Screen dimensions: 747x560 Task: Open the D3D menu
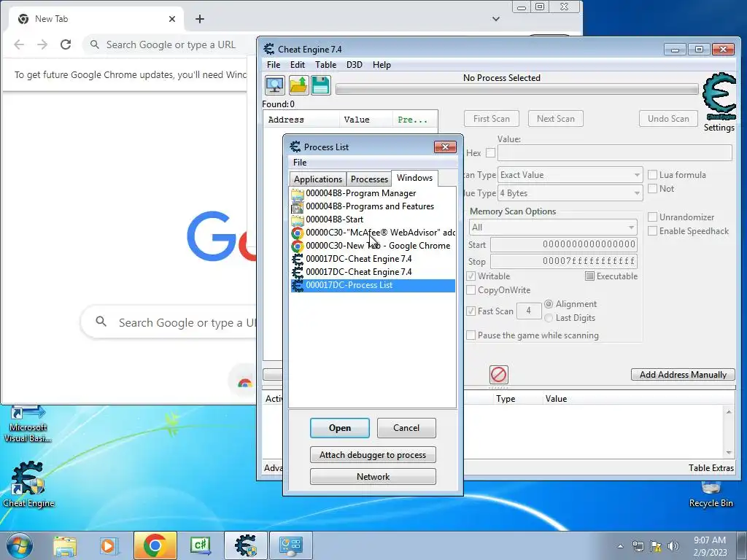click(x=354, y=65)
